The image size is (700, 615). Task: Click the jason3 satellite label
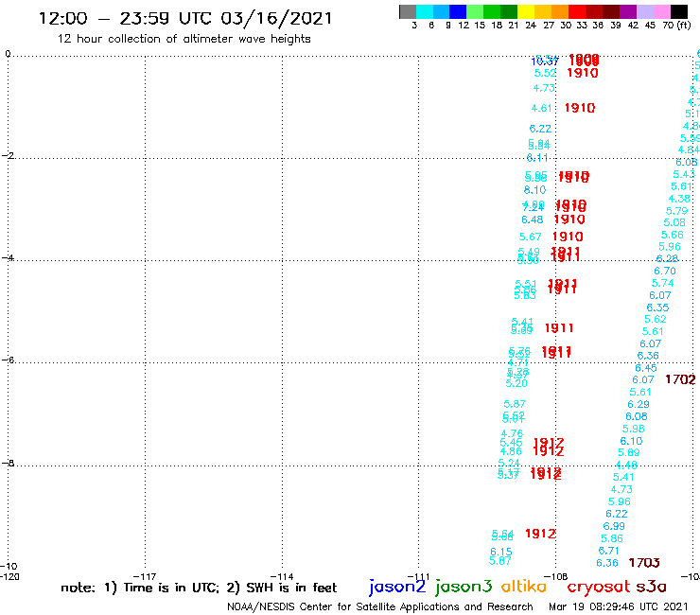[464, 587]
